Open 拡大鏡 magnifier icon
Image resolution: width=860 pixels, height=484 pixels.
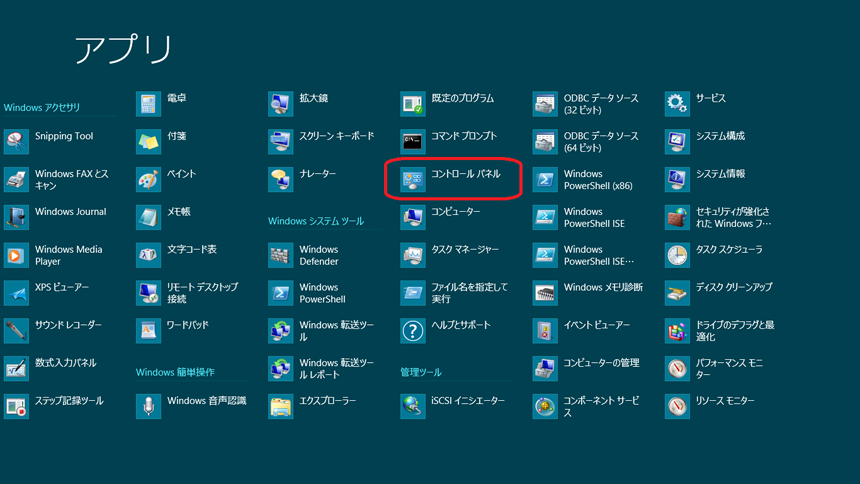pos(280,104)
